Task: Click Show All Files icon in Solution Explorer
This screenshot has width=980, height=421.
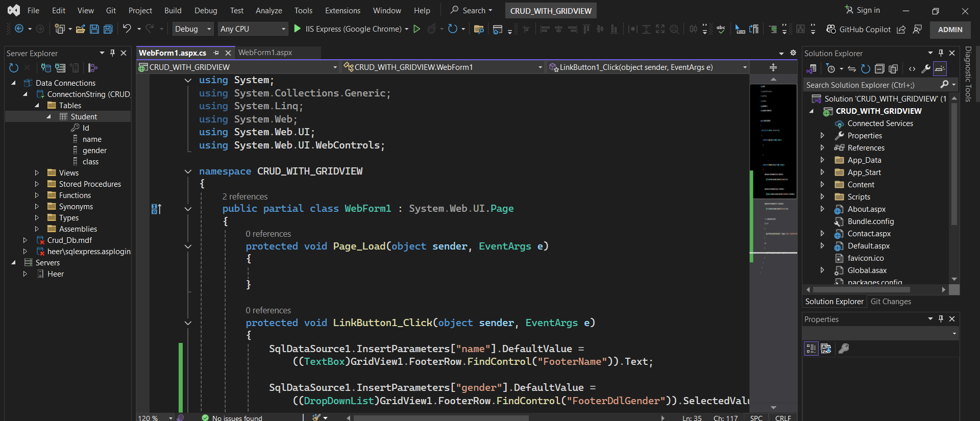Action: coord(893,69)
